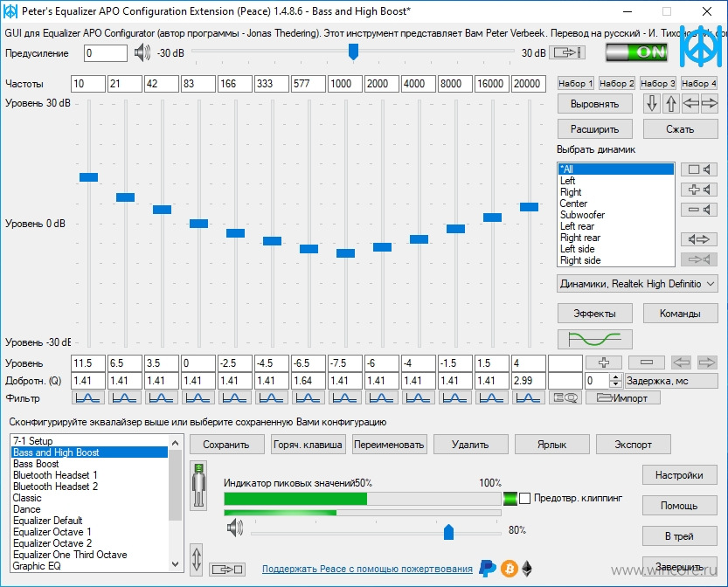Open the Команды button
This screenshot has width=728, height=587.
click(680, 314)
